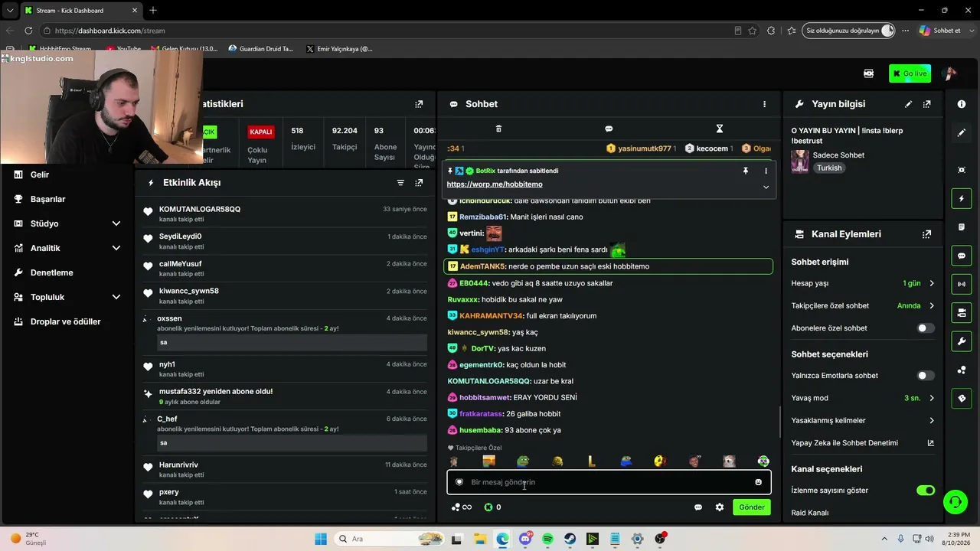Click the trash icon in the chat toolbar
980x551 pixels.
click(498, 129)
